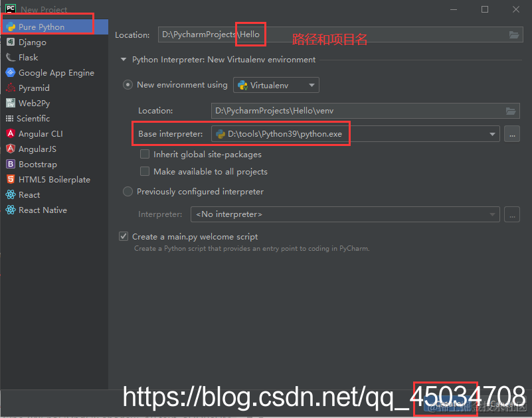Click the HTML5 Boilerplate icon
Viewport: 532px width, 418px height.
click(11, 179)
